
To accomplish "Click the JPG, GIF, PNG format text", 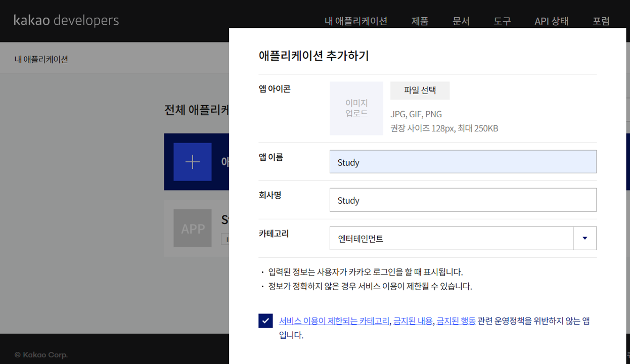I will [x=416, y=114].
